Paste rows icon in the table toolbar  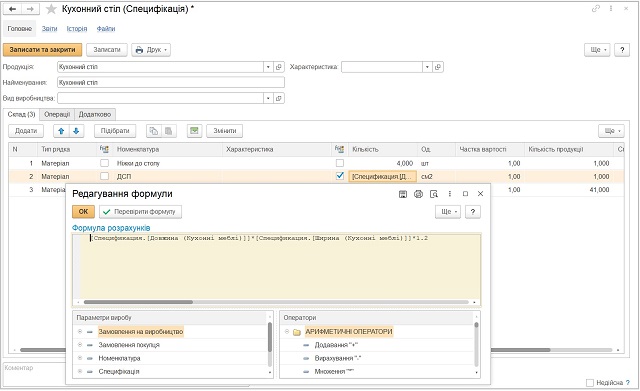(168, 131)
